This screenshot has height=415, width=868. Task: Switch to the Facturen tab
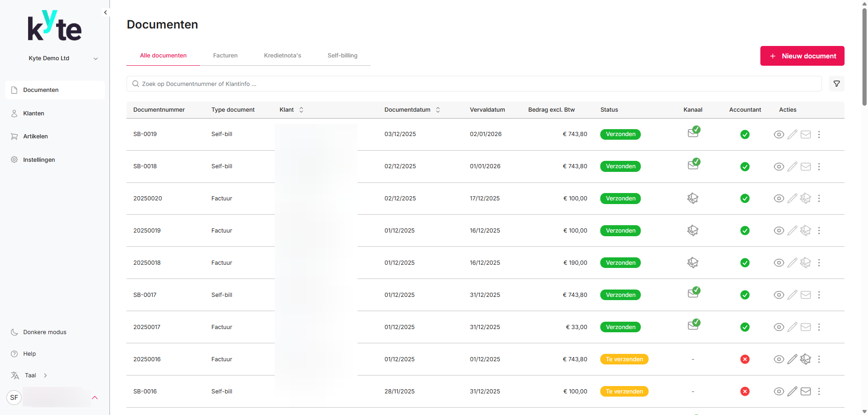[x=225, y=56]
